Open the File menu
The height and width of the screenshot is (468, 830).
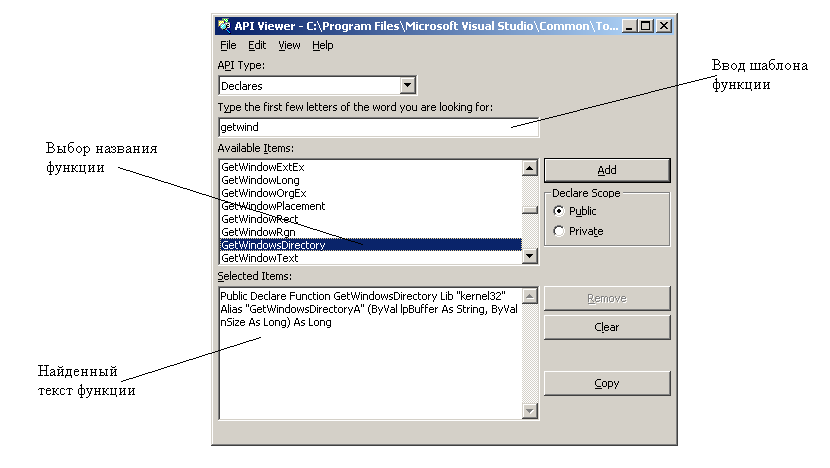[x=228, y=46]
